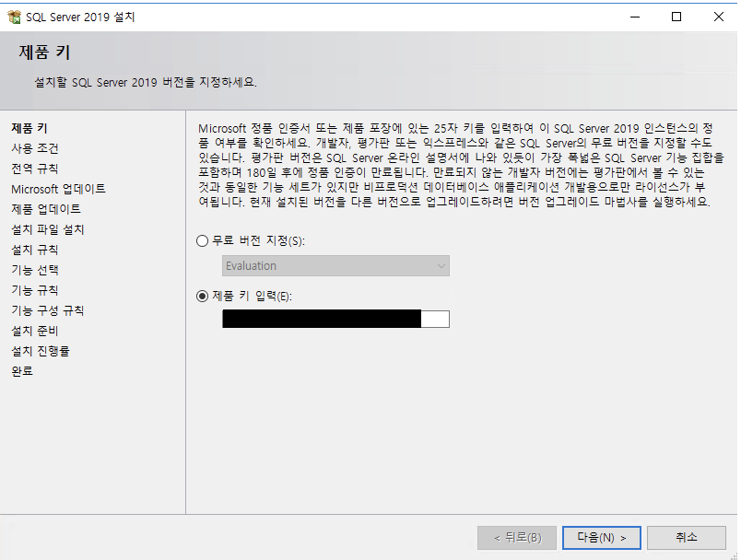This screenshot has width=741, height=560.
Task: Open the Evaluation edition dropdown
Action: pos(335,266)
